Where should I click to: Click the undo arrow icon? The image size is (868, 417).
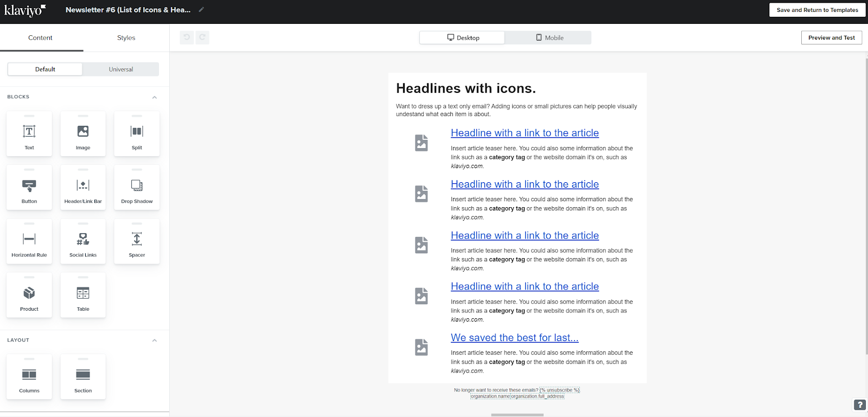click(187, 37)
